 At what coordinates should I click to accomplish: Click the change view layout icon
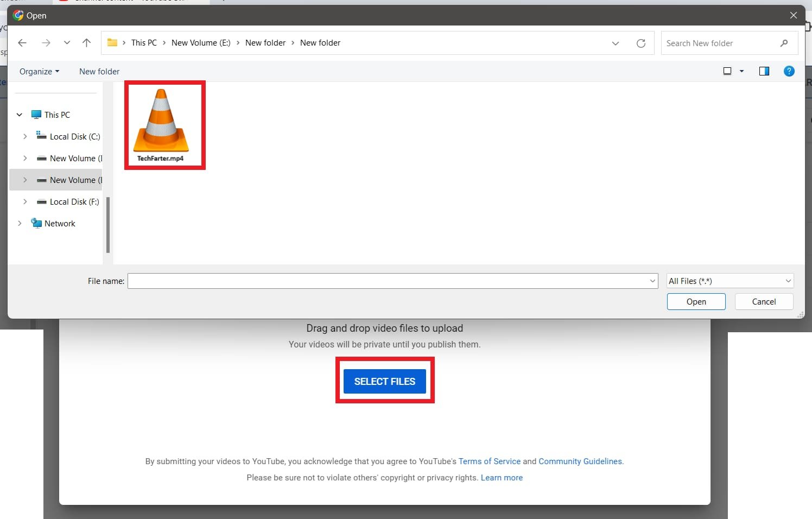[x=728, y=71]
